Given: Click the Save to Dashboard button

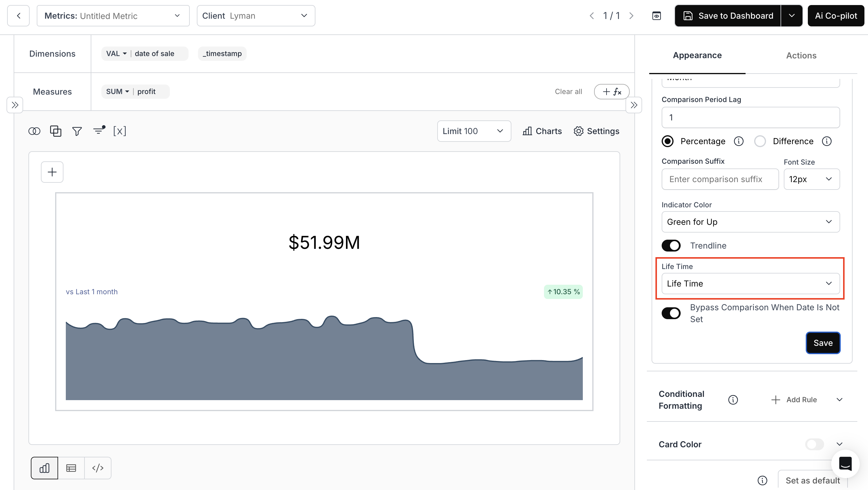Looking at the screenshot, I should [x=727, y=16].
